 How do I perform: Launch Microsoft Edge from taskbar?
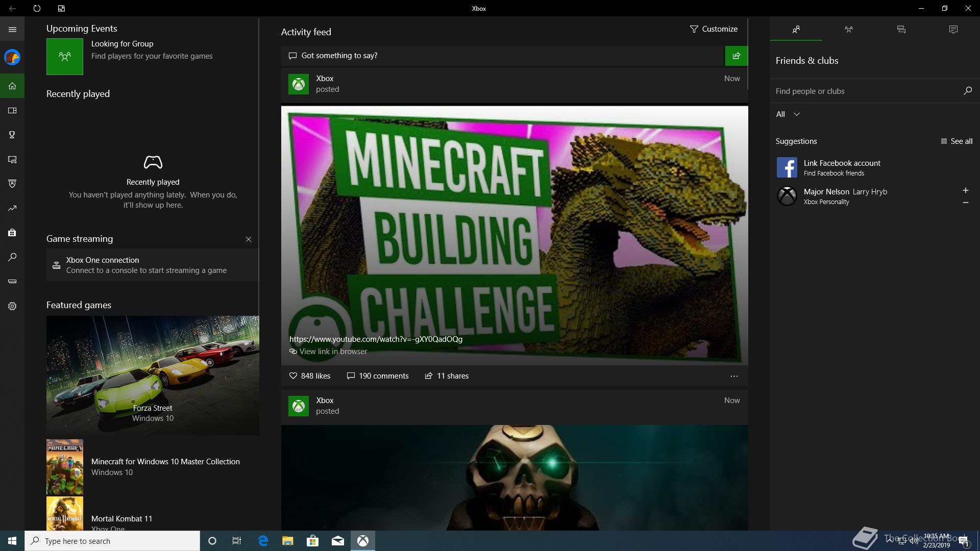tap(263, 541)
